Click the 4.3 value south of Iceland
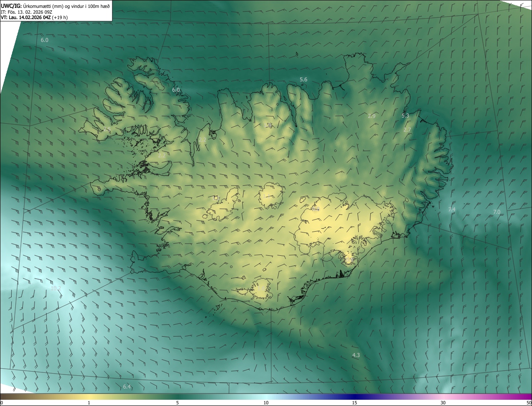 point(356,355)
